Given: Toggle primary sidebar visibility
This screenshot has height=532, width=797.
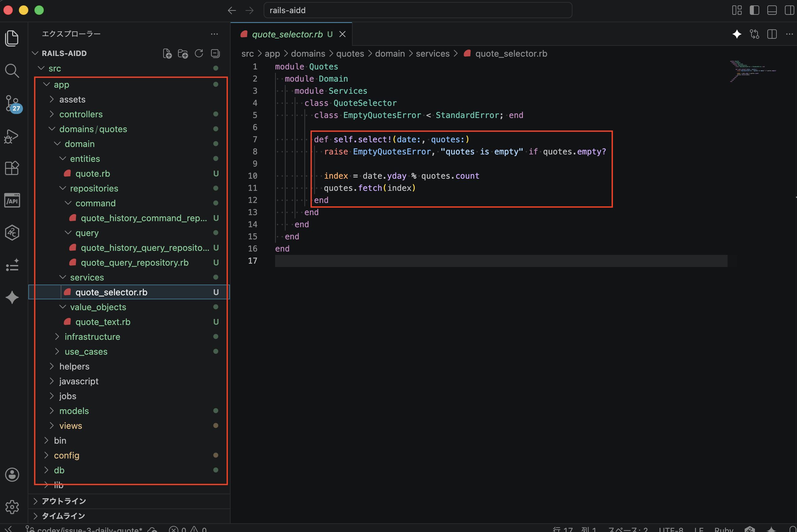Looking at the screenshot, I should [754, 10].
